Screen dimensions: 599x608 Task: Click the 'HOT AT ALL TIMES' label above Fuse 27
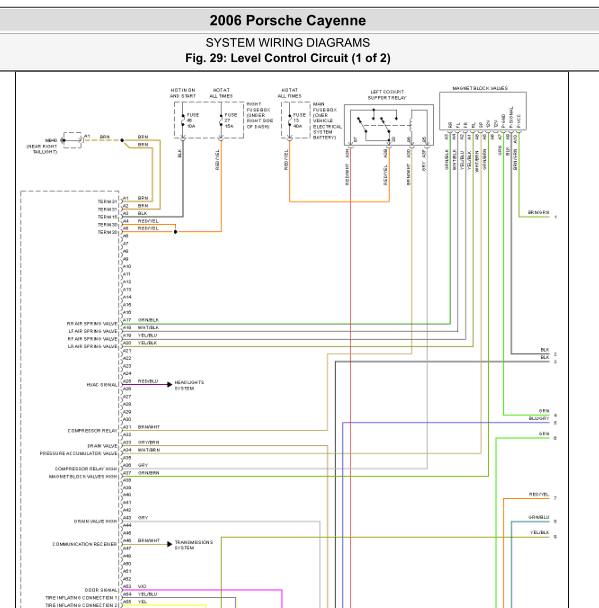pos(221,93)
